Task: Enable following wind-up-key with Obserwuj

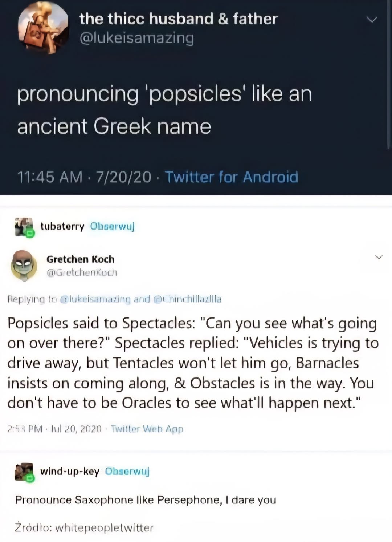Action: click(127, 472)
